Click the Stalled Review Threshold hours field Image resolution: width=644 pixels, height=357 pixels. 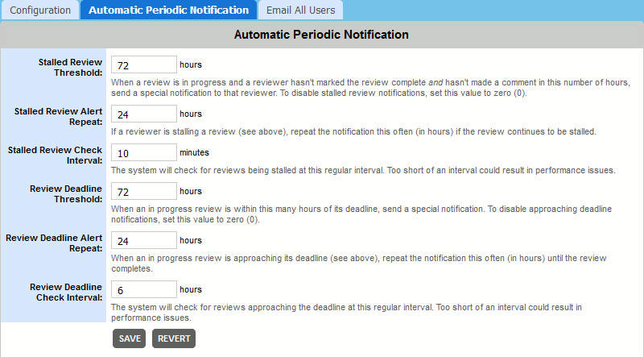tap(143, 64)
